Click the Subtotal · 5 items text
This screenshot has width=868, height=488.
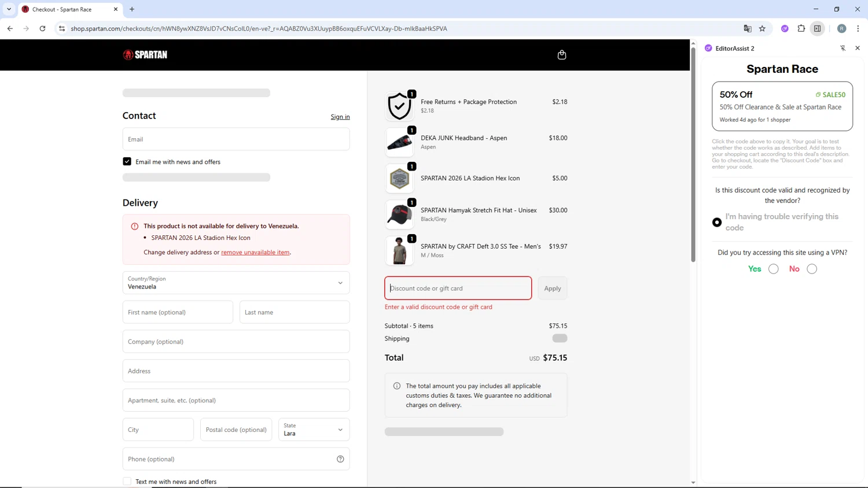pyautogui.click(x=409, y=326)
